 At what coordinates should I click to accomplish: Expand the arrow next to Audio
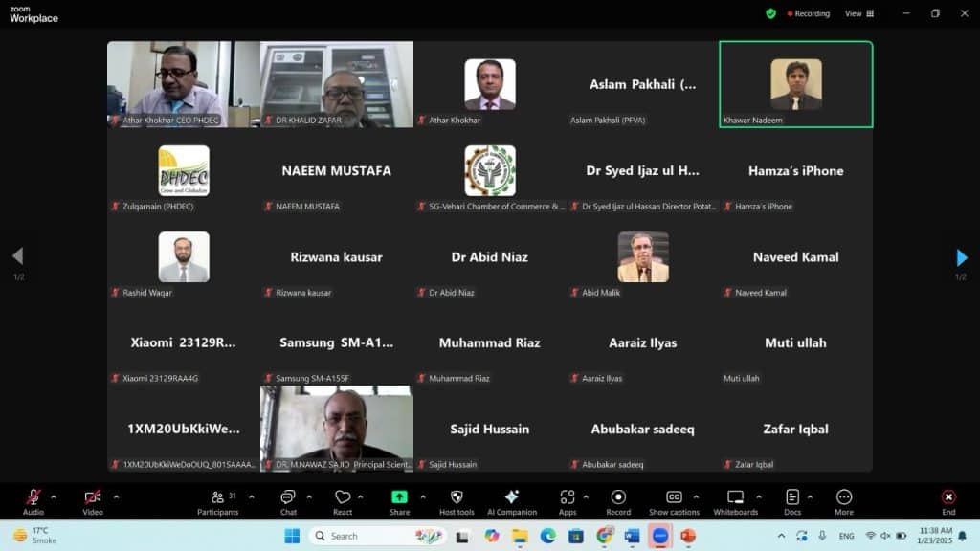tap(54, 496)
